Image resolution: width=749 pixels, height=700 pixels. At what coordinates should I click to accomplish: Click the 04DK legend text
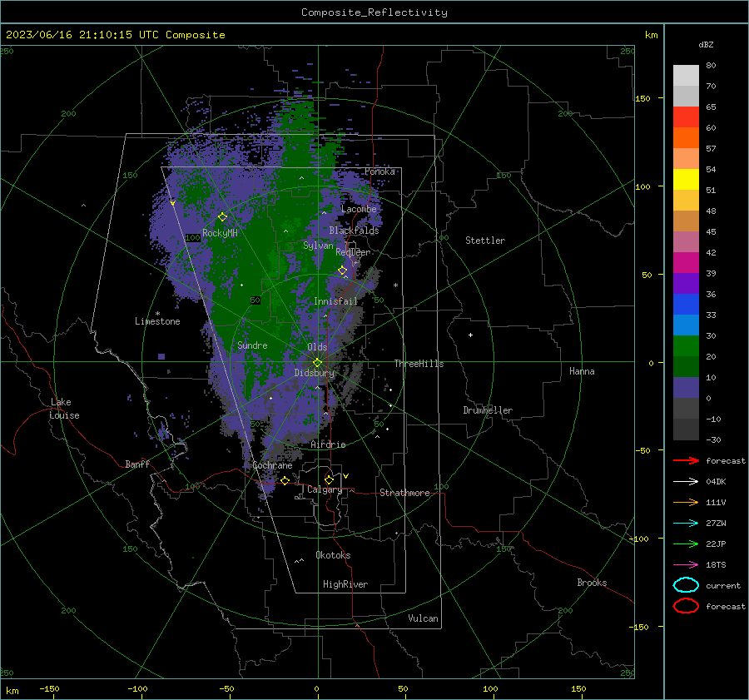pos(716,481)
